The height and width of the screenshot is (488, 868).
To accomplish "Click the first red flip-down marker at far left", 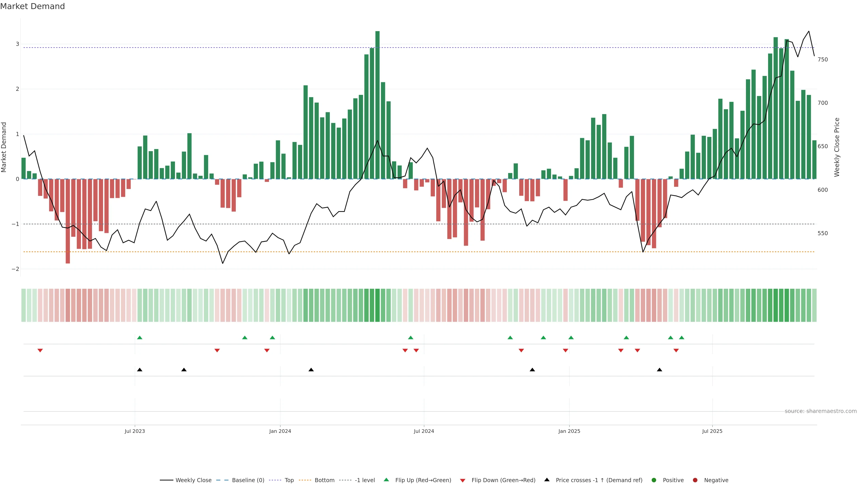I will [40, 351].
